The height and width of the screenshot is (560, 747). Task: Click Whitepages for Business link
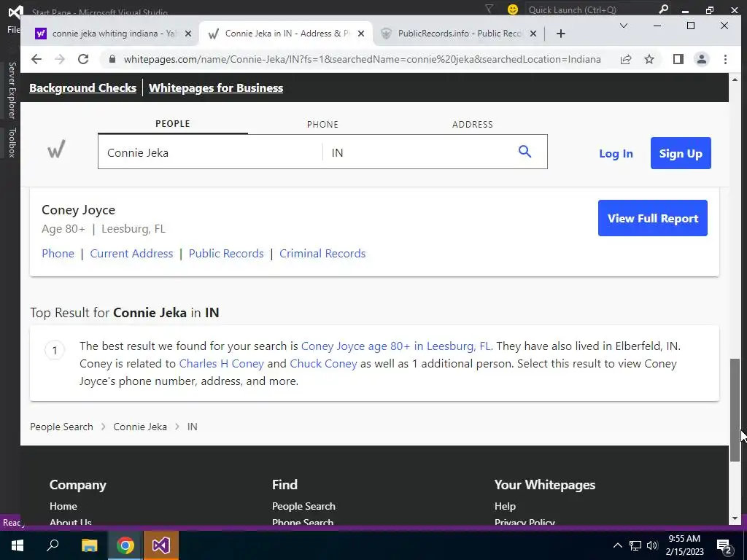tap(216, 88)
